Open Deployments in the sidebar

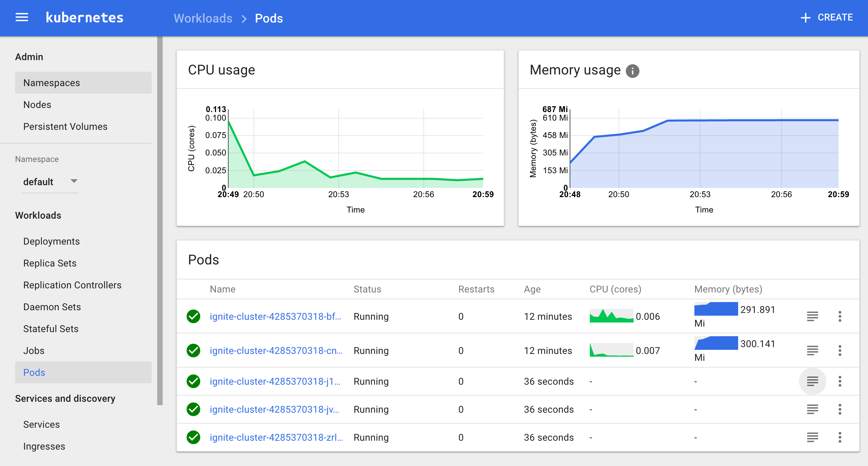tap(83, 241)
